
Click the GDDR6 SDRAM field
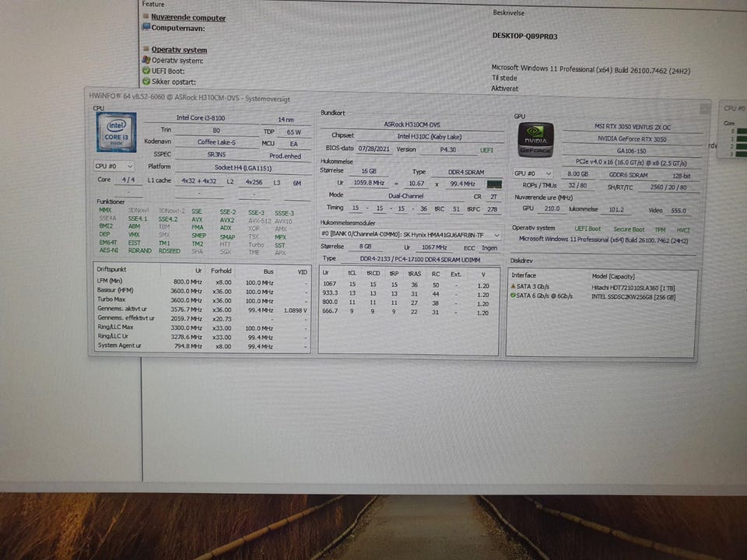[629, 175]
